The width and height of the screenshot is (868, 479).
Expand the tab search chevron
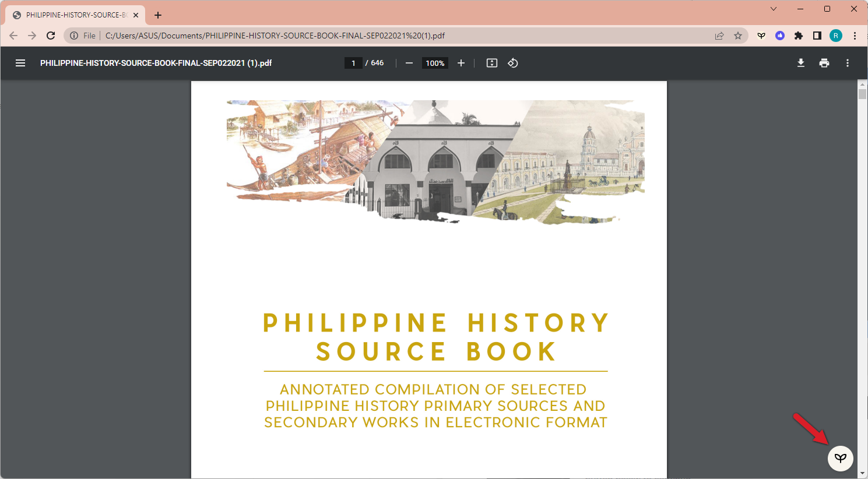[774, 9]
